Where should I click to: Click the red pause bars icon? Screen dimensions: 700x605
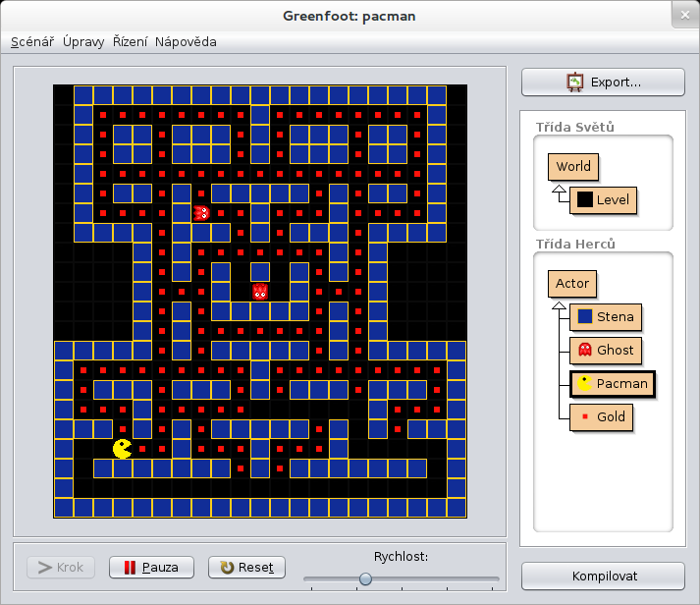[130, 568]
